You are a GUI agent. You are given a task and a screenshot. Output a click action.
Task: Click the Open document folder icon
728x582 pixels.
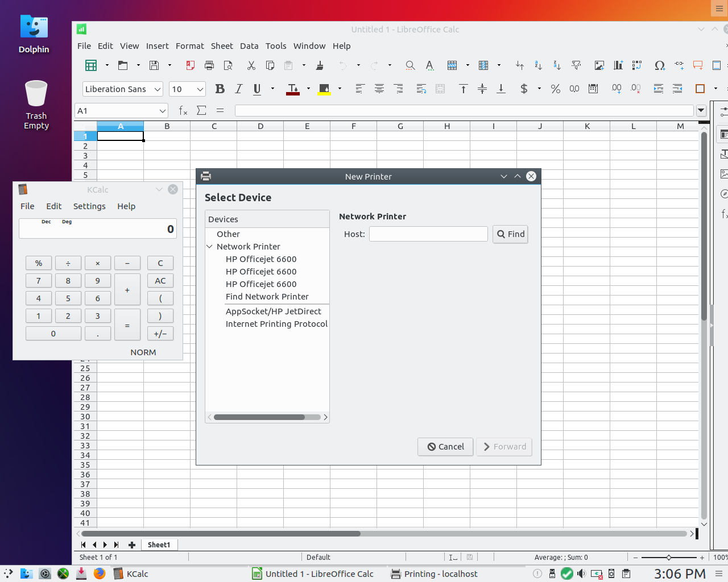[122, 65]
